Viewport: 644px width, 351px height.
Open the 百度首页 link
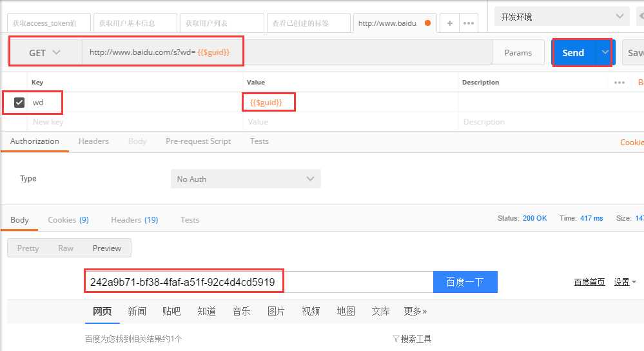[x=589, y=282]
